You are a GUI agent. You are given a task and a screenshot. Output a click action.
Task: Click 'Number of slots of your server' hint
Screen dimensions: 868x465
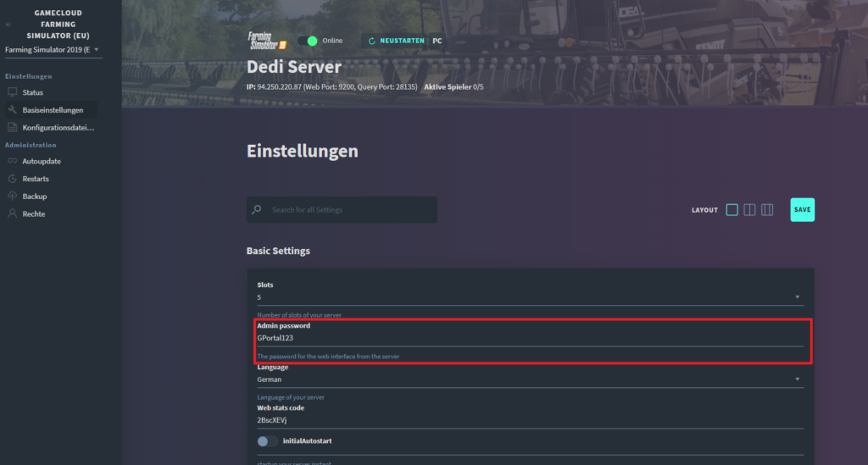(299, 315)
